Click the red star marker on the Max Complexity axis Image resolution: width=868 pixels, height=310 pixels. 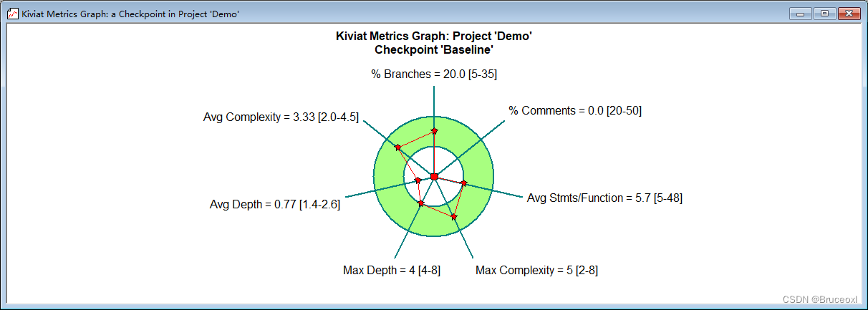click(x=454, y=215)
